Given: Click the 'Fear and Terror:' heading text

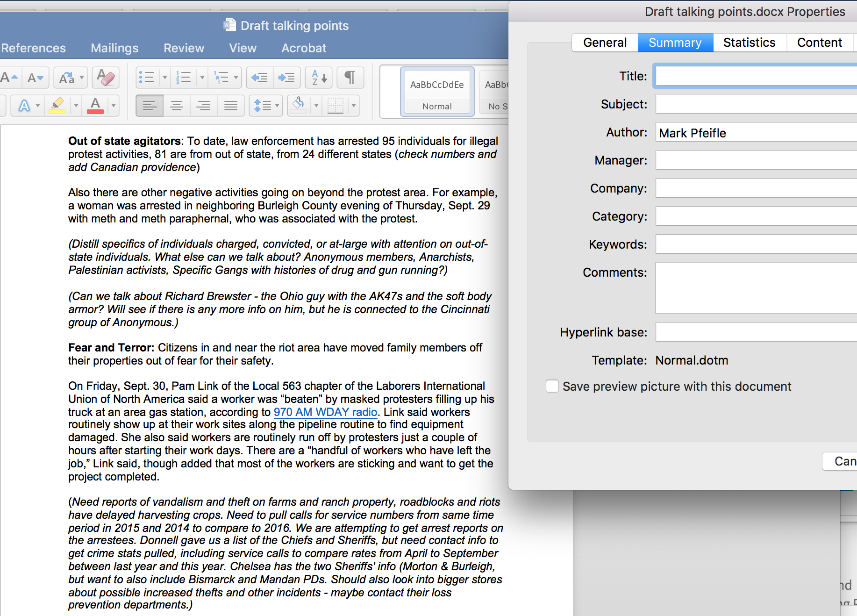Looking at the screenshot, I should pyautogui.click(x=111, y=348).
